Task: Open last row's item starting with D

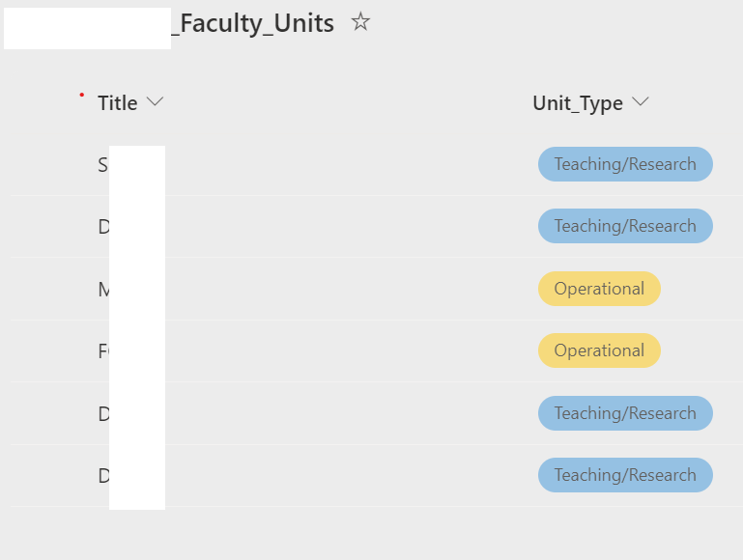Action: coord(103,476)
